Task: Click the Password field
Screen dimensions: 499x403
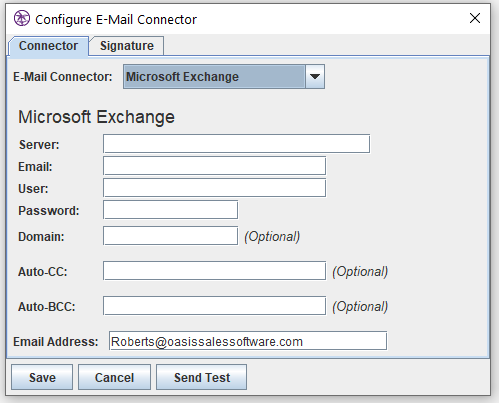Action: coord(170,210)
